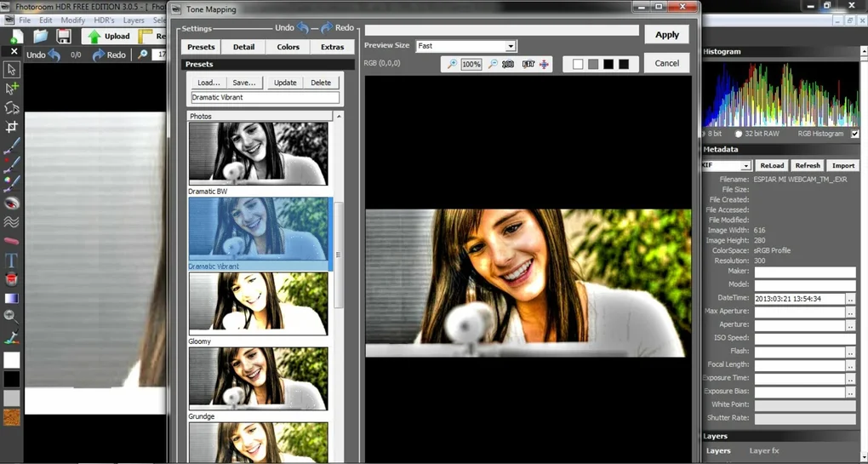
Task: Select the brush tool with red dot
Action: [12, 164]
